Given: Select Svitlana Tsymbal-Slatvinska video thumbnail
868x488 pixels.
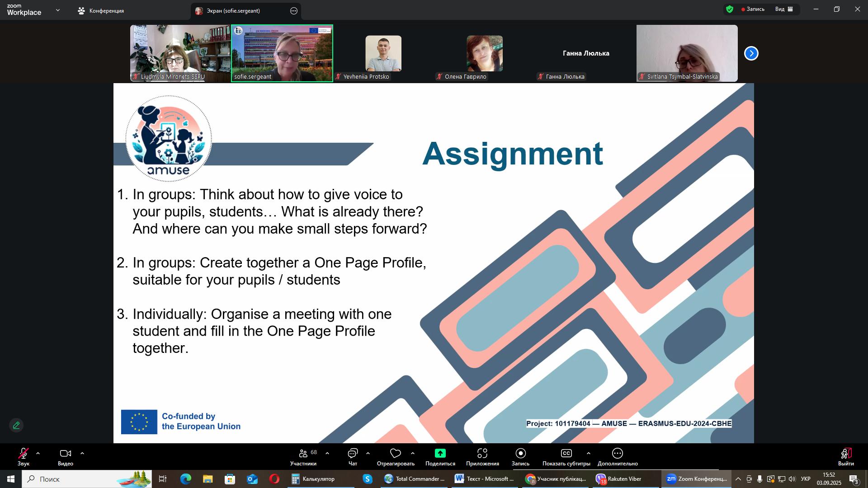Looking at the screenshot, I should (x=687, y=53).
